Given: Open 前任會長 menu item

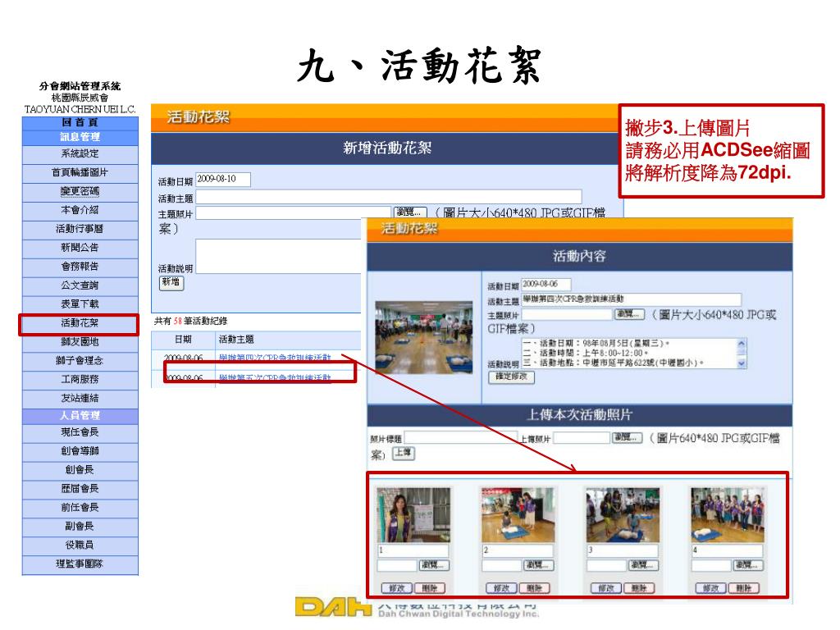Looking at the screenshot, I should 80,507.
